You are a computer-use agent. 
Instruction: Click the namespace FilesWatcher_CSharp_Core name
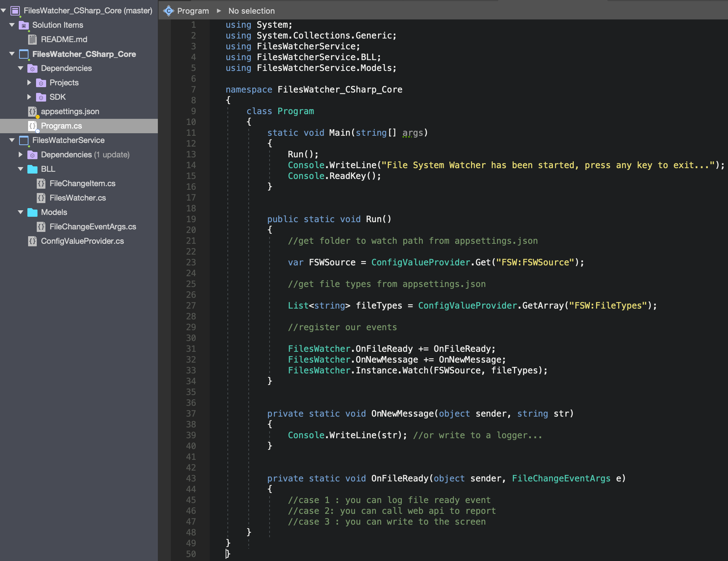[x=340, y=90]
